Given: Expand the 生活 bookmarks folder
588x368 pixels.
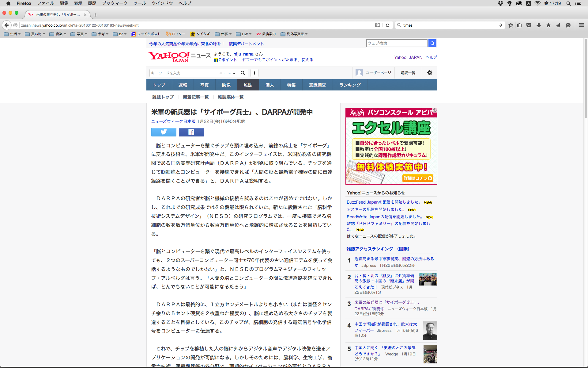Looking at the screenshot, I should point(12,34).
